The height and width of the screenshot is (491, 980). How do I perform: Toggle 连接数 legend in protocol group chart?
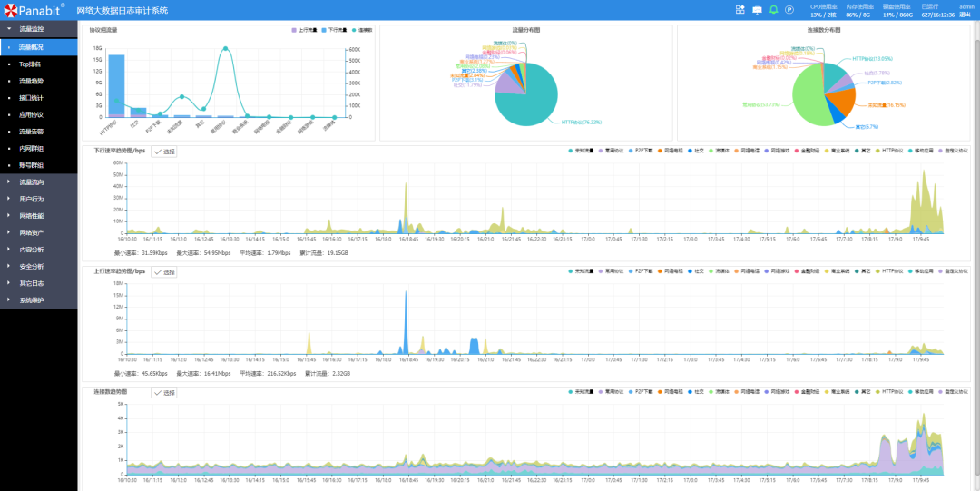tap(363, 30)
